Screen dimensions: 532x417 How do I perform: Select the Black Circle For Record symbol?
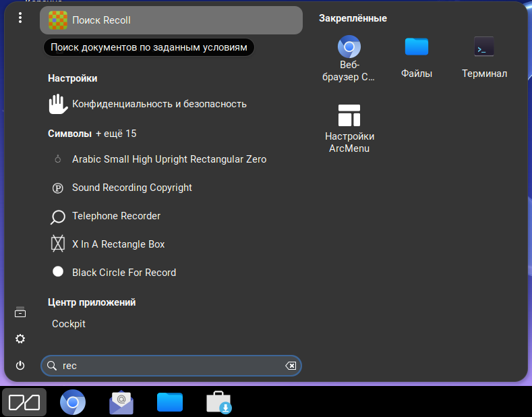click(x=124, y=273)
